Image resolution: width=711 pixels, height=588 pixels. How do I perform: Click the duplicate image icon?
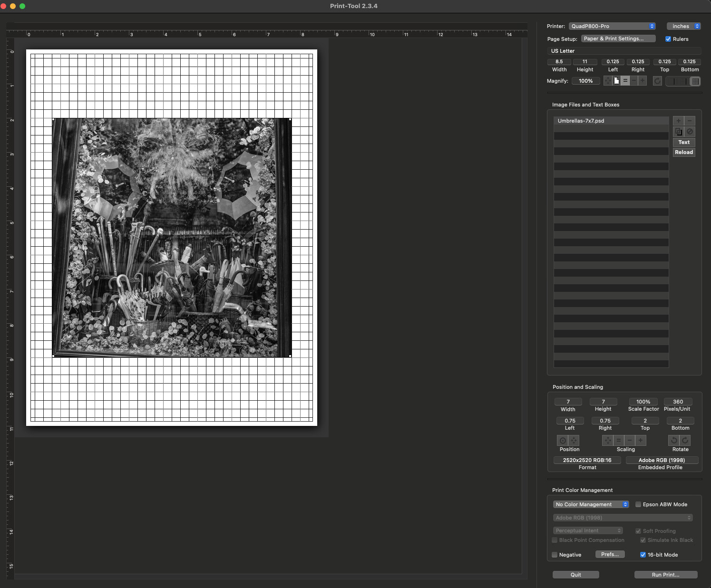pos(678,132)
